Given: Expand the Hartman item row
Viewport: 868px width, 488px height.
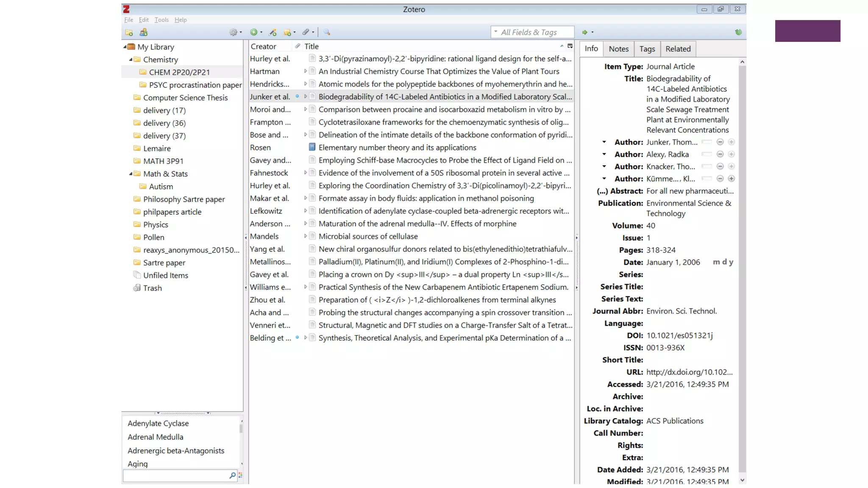Looking at the screenshot, I should point(305,71).
